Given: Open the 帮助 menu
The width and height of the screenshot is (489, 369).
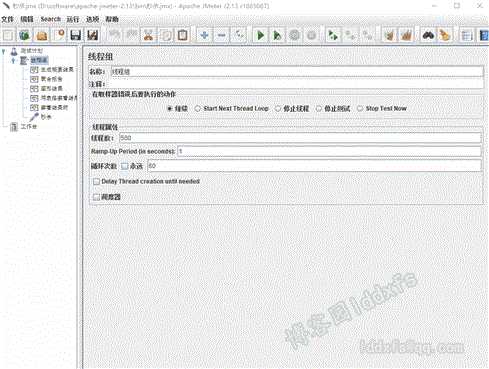Looking at the screenshot, I should point(112,19).
